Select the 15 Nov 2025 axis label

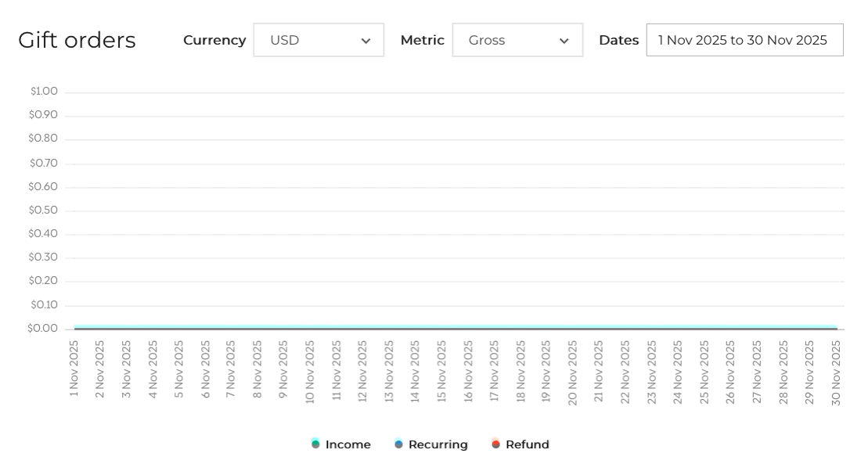441,371
